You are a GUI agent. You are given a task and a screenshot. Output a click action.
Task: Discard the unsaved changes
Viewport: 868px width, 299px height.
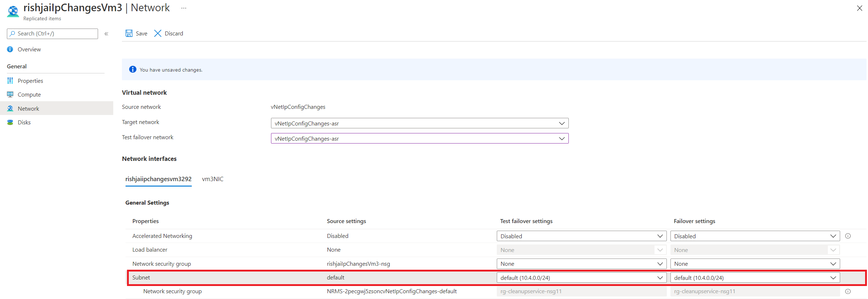click(169, 33)
